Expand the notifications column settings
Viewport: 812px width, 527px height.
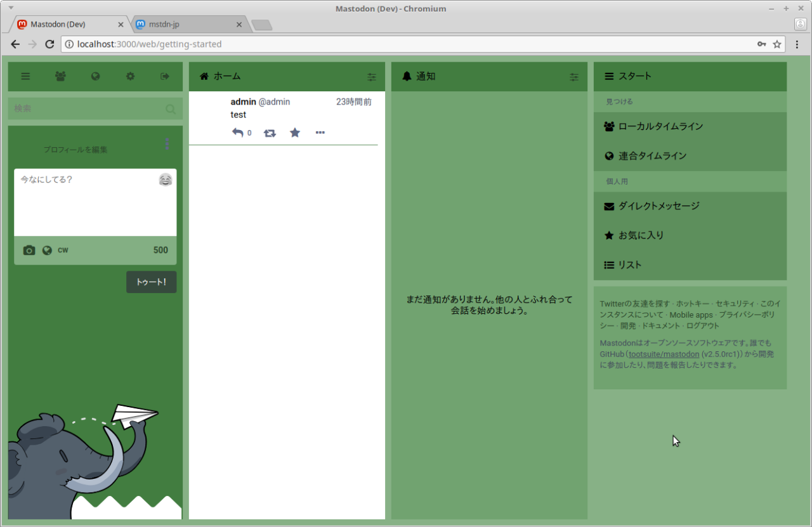pyautogui.click(x=574, y=77)
